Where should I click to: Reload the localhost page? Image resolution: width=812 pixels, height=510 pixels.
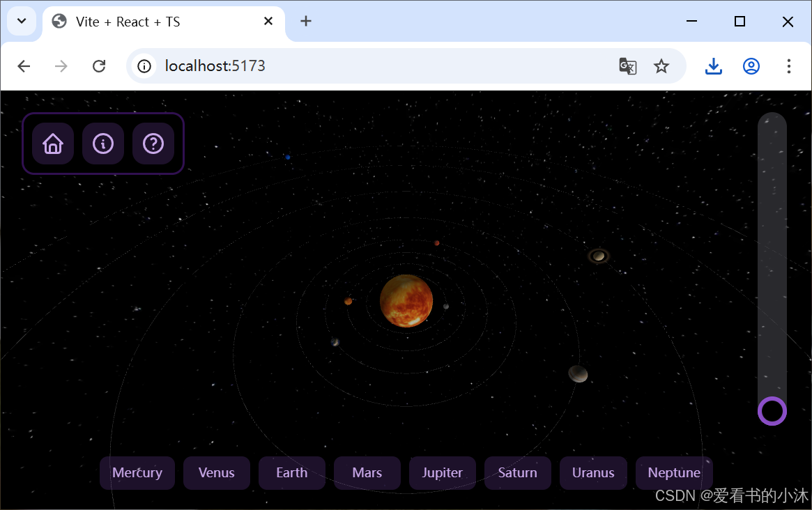click(99, 66)
